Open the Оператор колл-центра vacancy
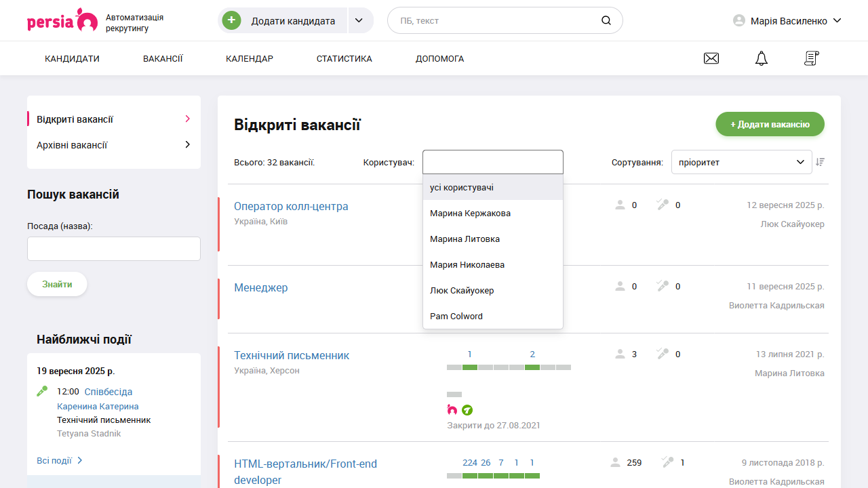Image resolution: width=868 pixels, height=488 pixels. (291, 206)
